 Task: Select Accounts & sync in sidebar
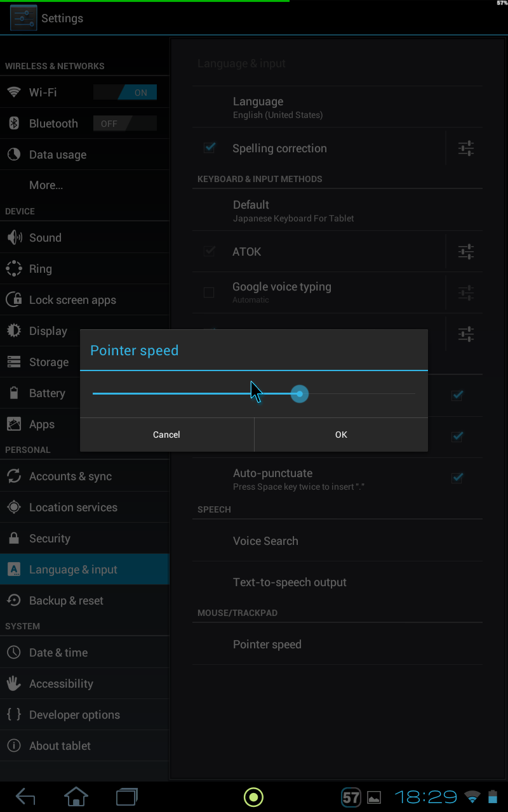point(70,476)
